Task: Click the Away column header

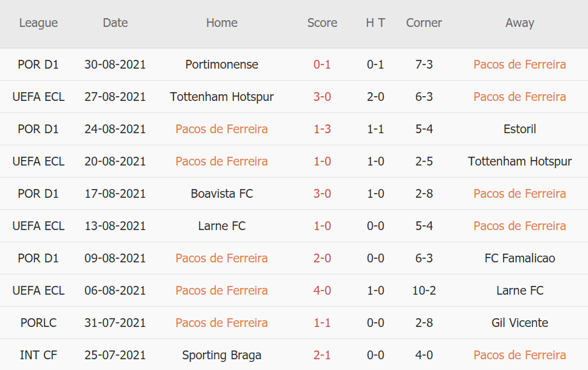Action: click(x=519, y=23)
